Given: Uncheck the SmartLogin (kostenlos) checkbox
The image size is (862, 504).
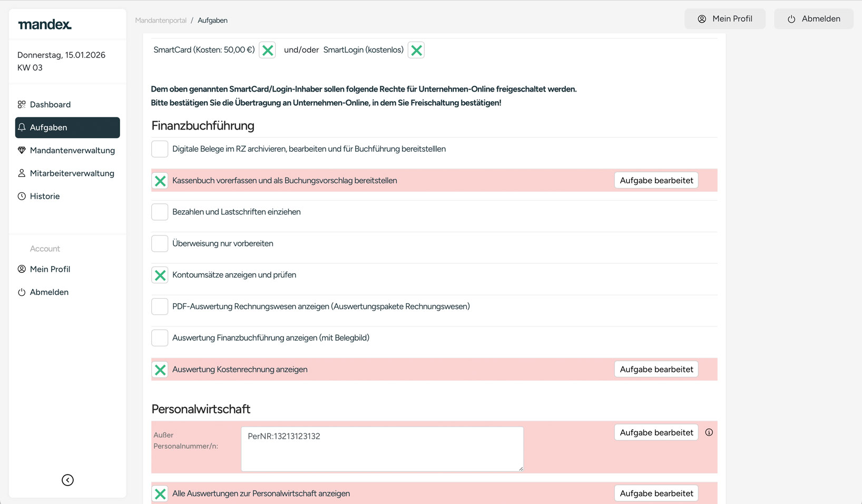Looking at the screenshot, I should coord(416,50).
